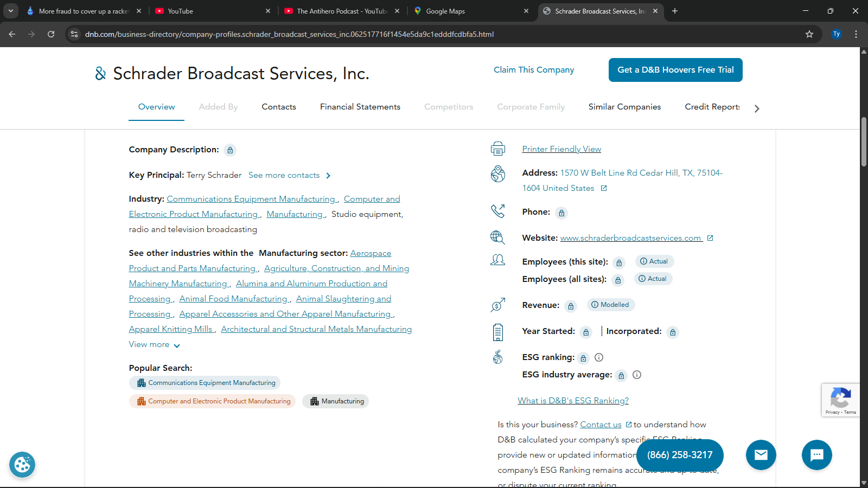Open the cookie preferences icon
Screen dimensions: 868x488
(x=22, y=465)
